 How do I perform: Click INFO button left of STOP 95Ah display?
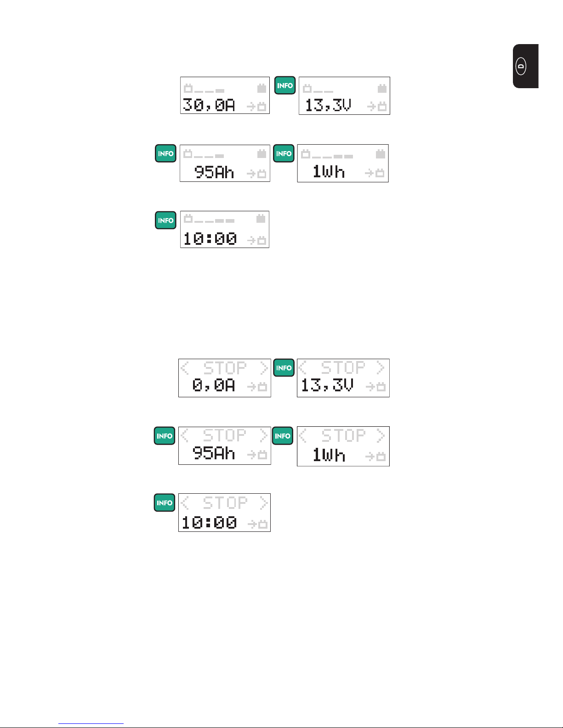click(x=165, y=436)
